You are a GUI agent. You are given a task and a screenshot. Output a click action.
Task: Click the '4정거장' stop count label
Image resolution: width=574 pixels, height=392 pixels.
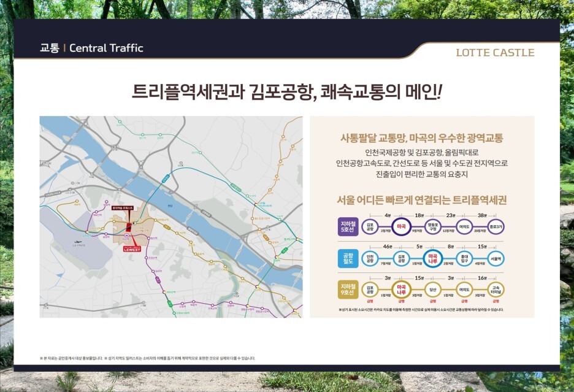480,263
